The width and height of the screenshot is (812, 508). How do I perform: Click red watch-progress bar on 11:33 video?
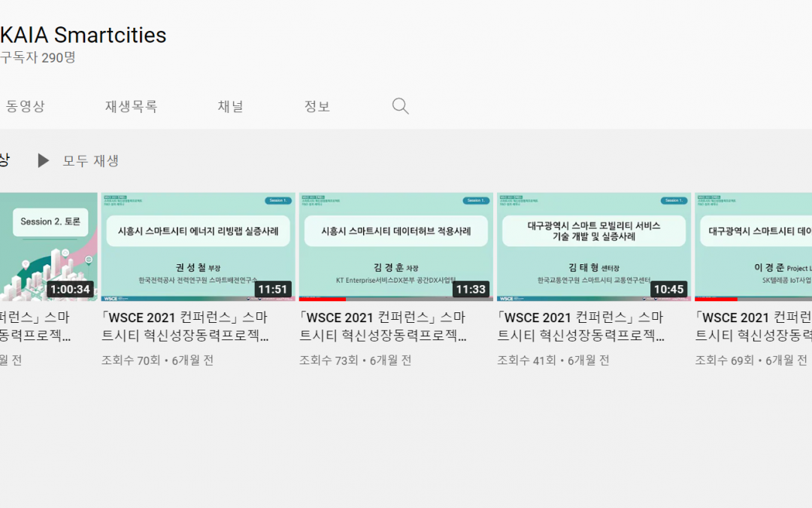click(323, 299)
